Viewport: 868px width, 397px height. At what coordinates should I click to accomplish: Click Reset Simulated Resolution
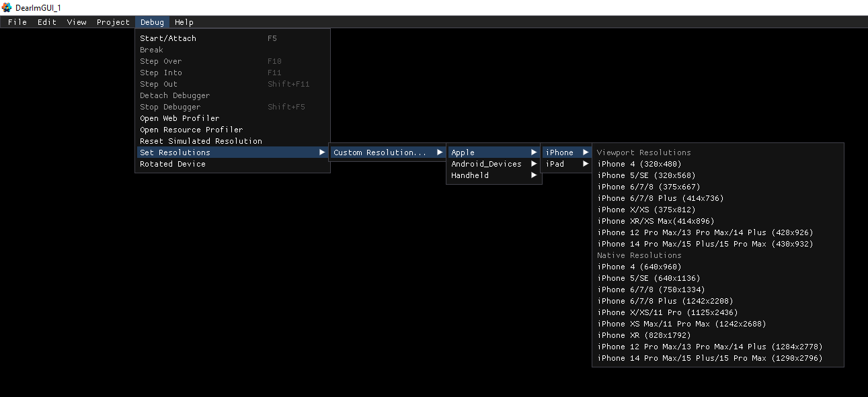point(201,141)
